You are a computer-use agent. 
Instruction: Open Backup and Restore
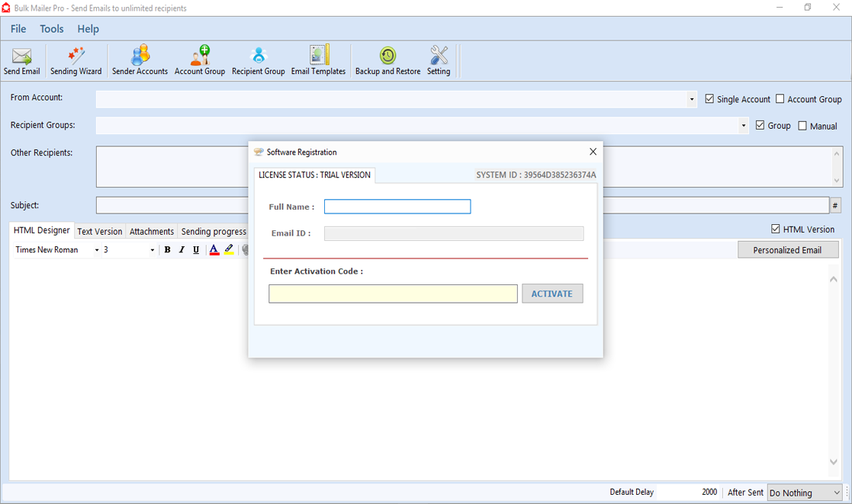(x=388, y=60)
